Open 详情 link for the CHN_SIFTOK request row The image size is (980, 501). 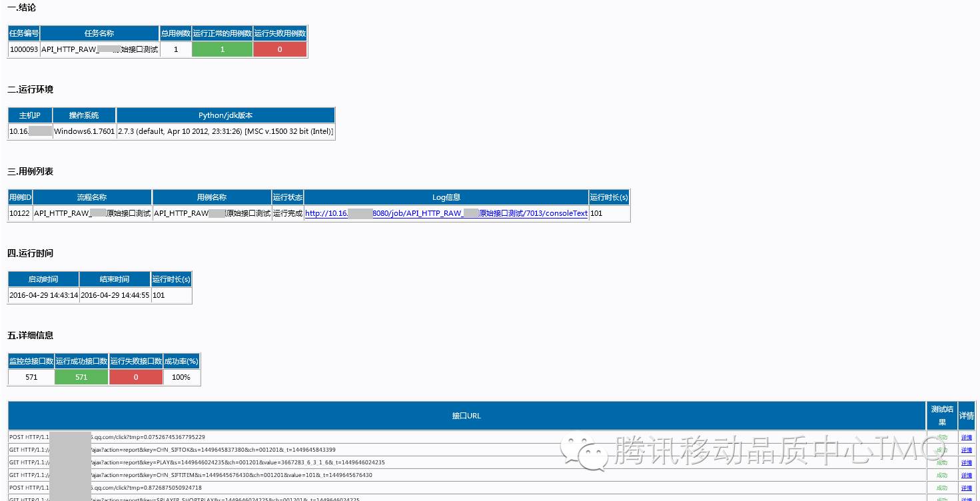click(966, 450)
